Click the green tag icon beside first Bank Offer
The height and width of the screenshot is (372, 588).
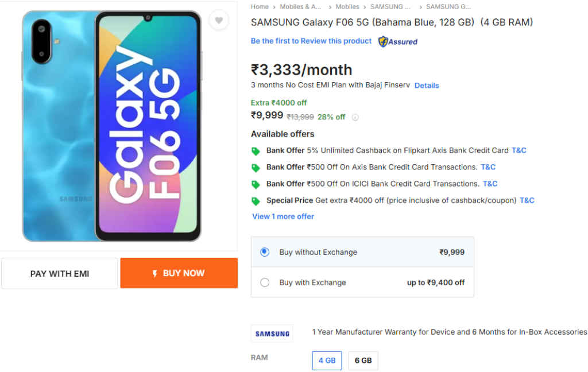(x=255, y=150)
